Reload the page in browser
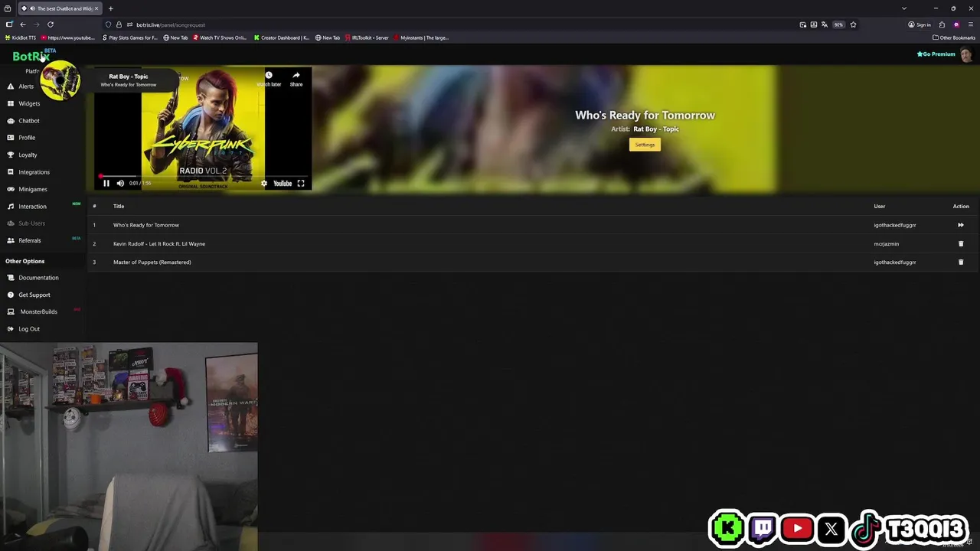The width and height of the screenshot is (980, 551). coord(51,24)
